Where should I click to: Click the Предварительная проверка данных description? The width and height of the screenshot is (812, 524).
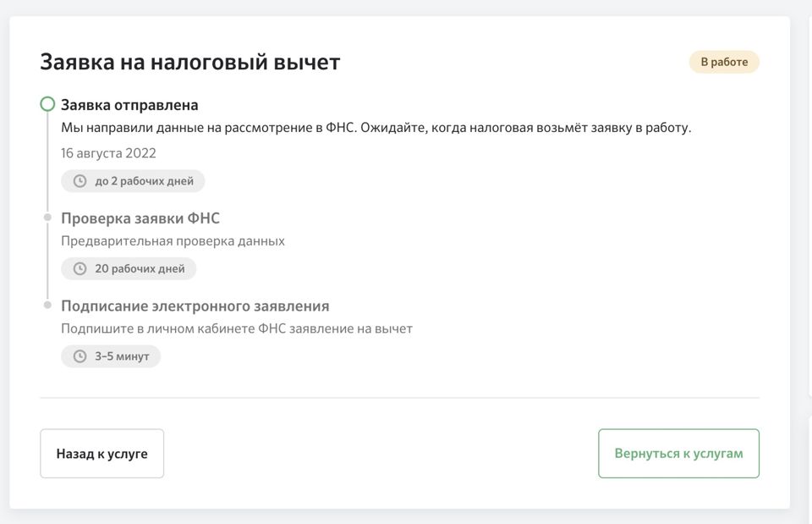tap(173, 241)
